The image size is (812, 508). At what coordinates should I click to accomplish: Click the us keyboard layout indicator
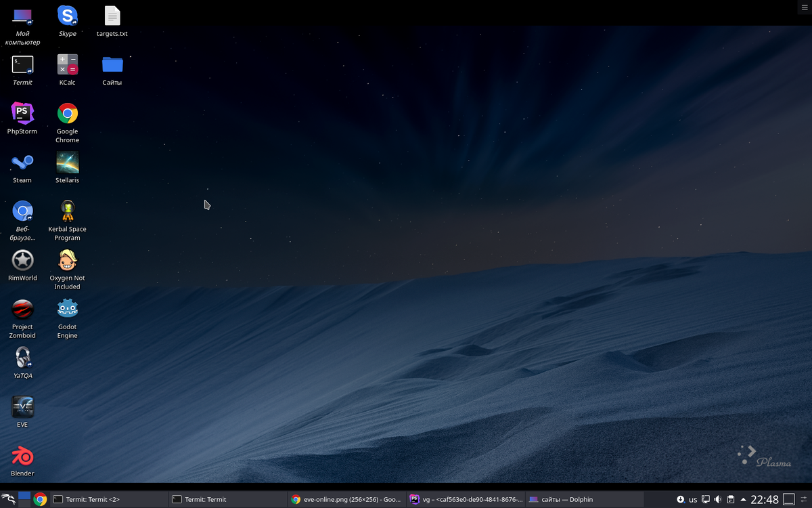(x=693, y=500)
